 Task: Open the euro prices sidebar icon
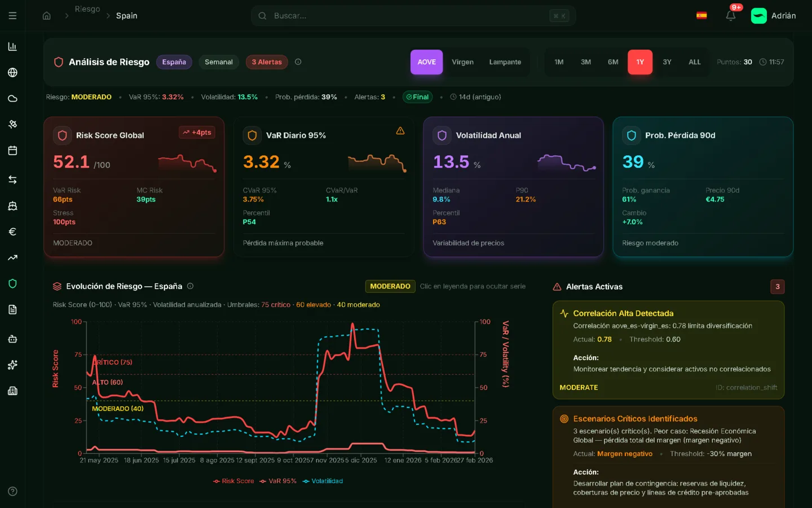12,231
